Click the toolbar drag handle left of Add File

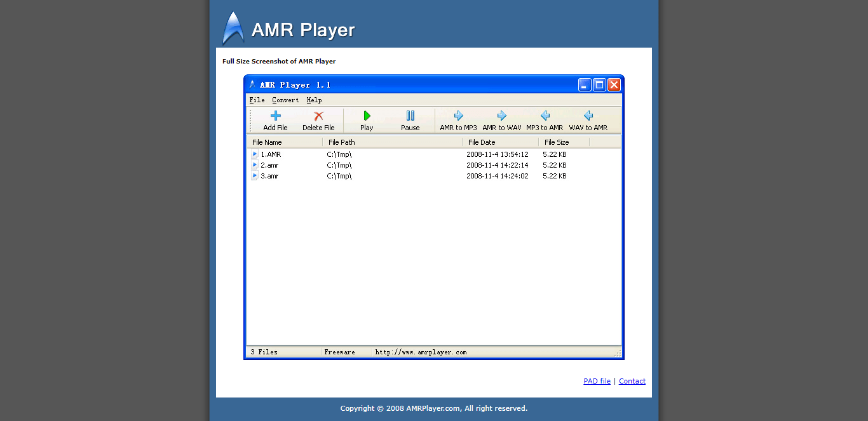pyautogui.click(x=250, y=120)
